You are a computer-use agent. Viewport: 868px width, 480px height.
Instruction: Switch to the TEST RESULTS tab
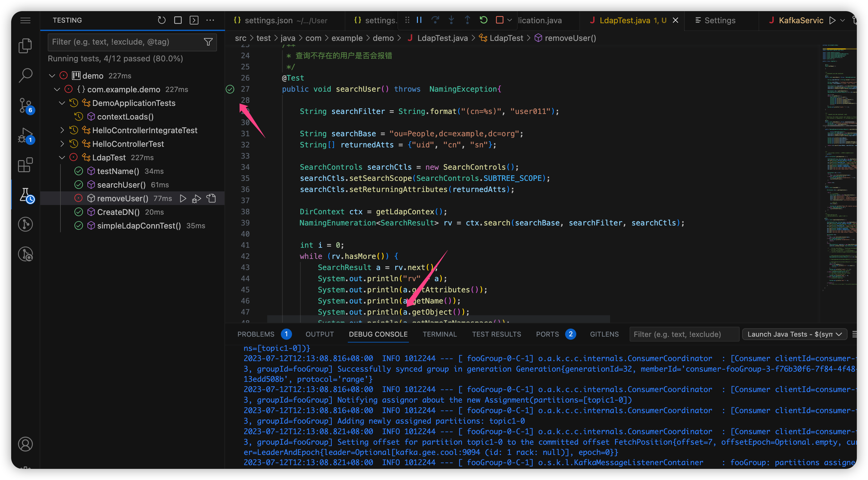click(496, 334)
